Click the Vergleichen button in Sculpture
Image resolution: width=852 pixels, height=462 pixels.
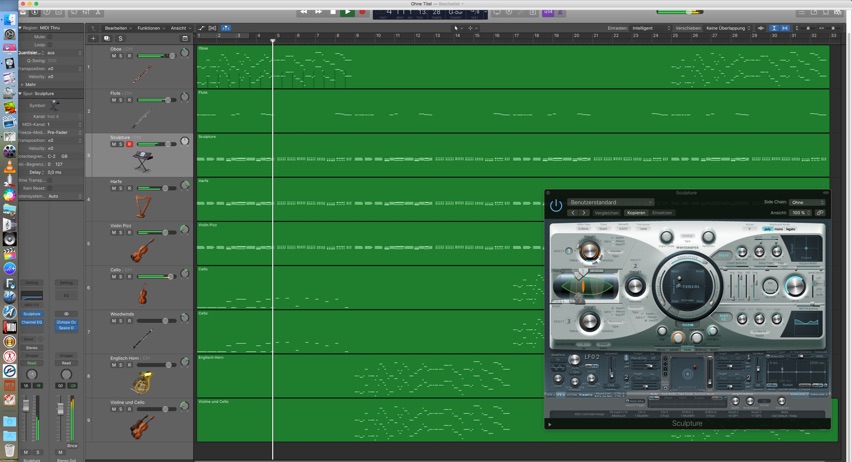click(606, 213)
